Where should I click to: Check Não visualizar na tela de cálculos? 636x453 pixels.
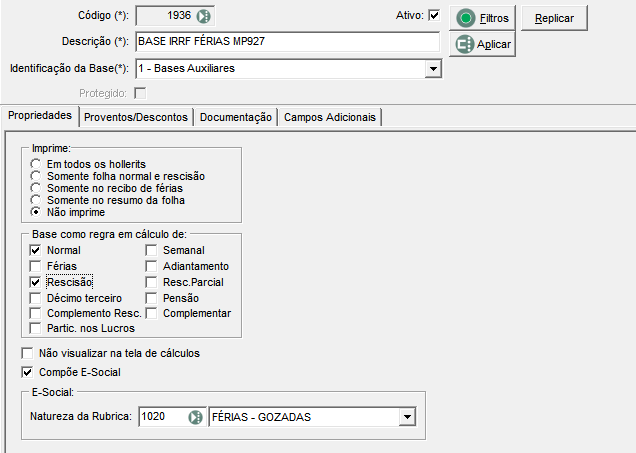pyautogui.click(x=27, y=353)
